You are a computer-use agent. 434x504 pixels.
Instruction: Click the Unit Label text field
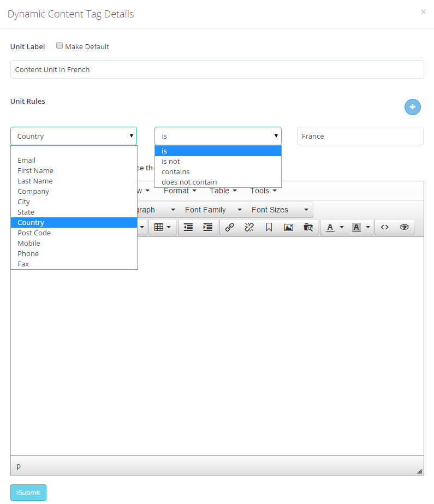[x=217, y=69]
